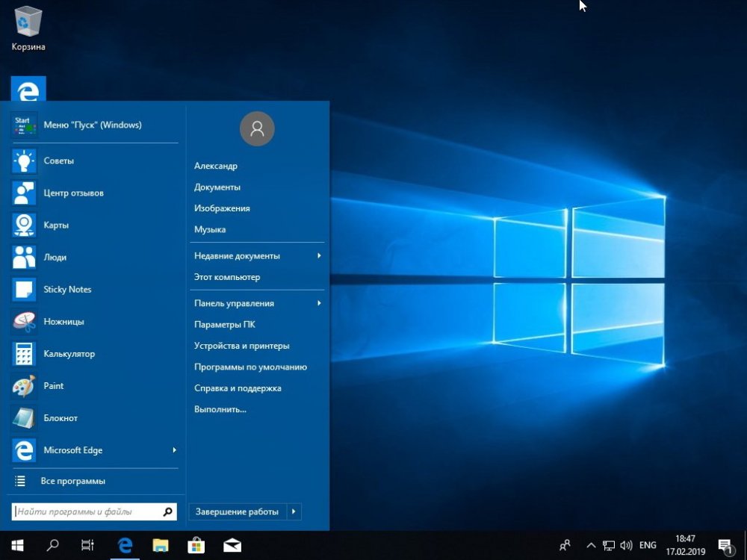Launch Ножницы snipping tool icon

pos(24,322)
